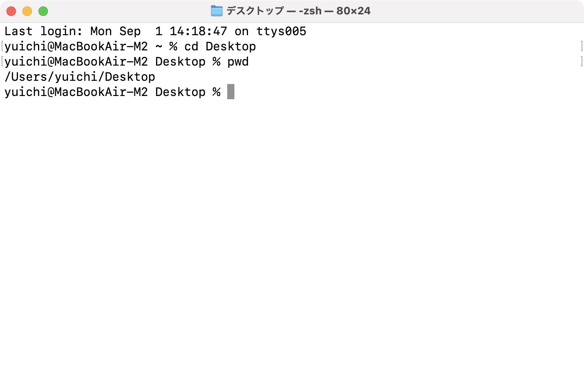Click デスクトップ text in window title

tap(255, 11)
